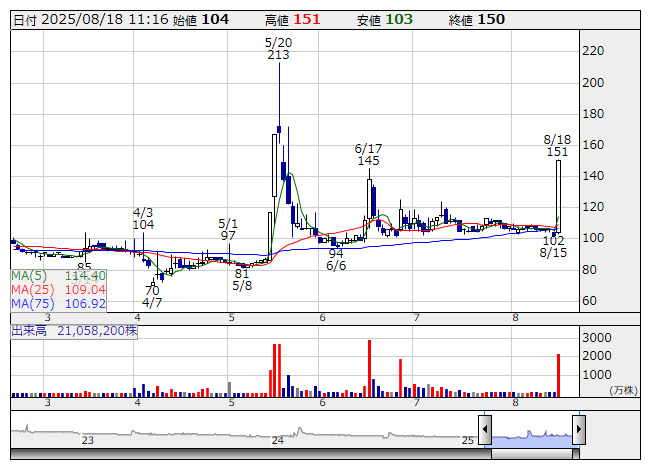
Task: Click the horizontal scrollbar thumb below navigator
Action: tap(531, 454)
